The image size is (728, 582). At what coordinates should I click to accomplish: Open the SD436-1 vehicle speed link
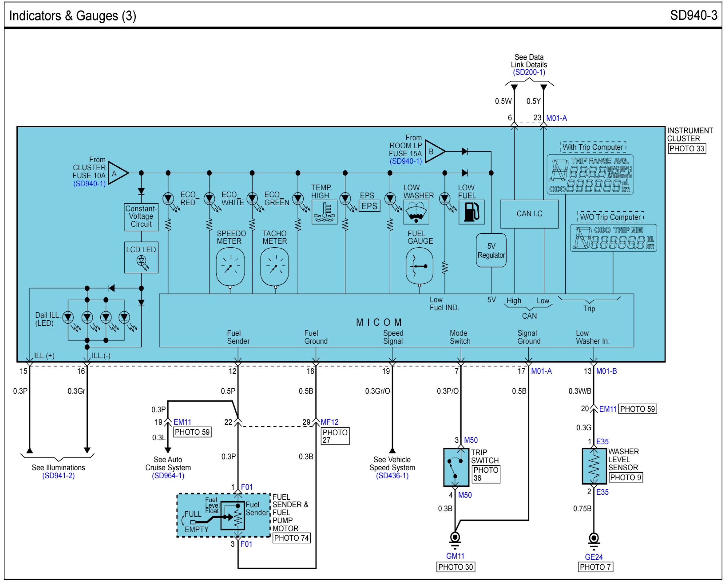coord(392,476)
